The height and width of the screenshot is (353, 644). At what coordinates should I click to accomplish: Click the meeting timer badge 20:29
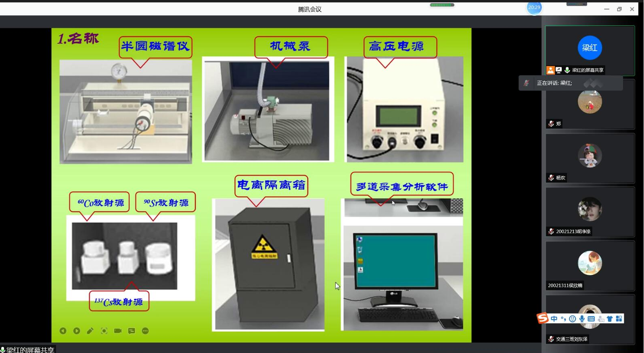tap(534, 8)
